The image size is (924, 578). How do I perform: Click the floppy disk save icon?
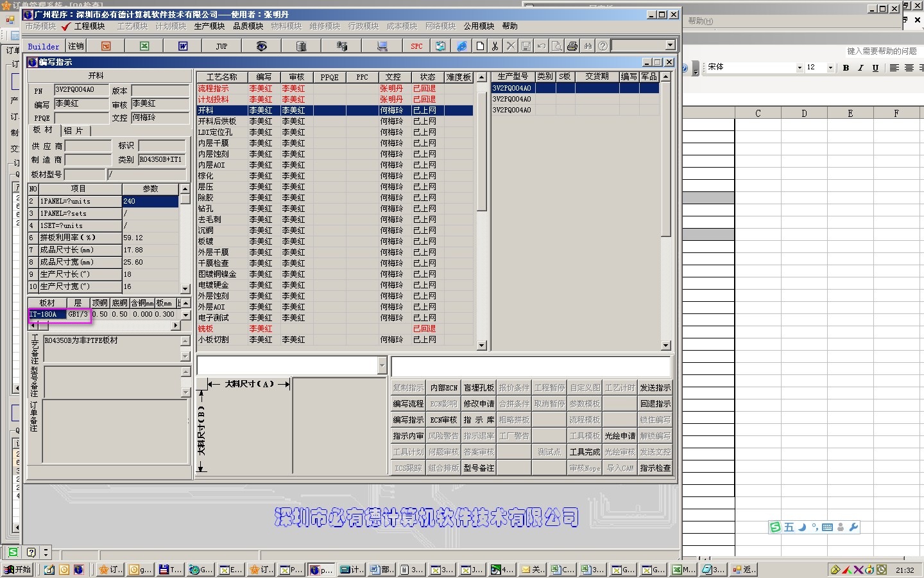[526, 46]
